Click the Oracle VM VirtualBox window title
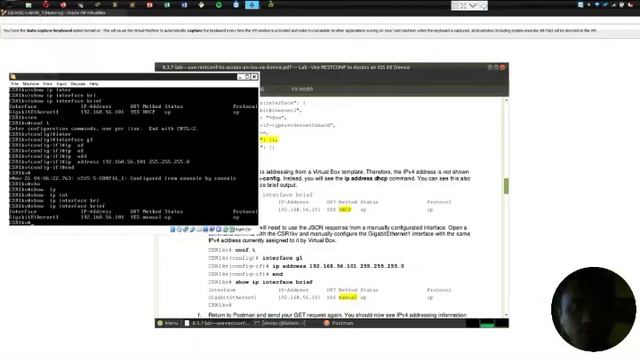 [x=56, y=13]
